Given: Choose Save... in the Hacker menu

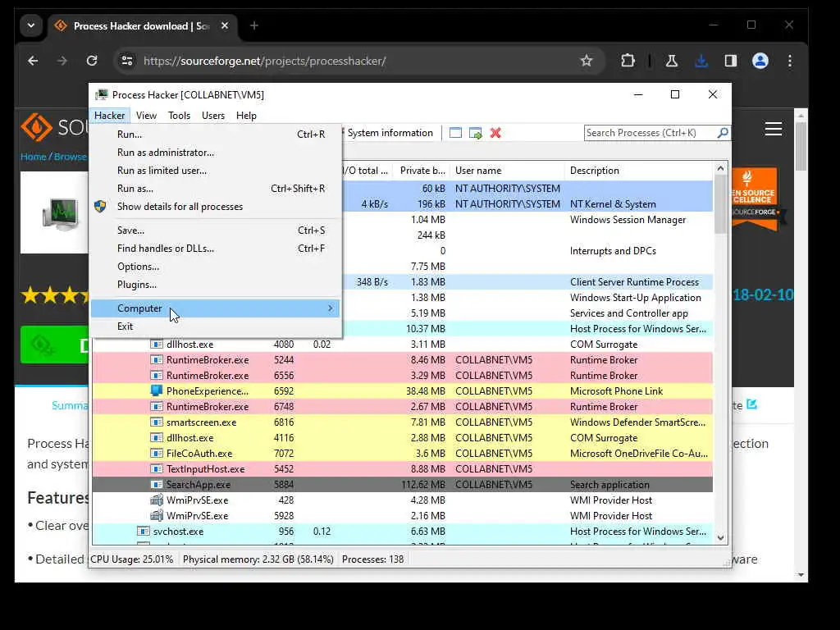Looking at the screenshot, I should pos(216,230).
